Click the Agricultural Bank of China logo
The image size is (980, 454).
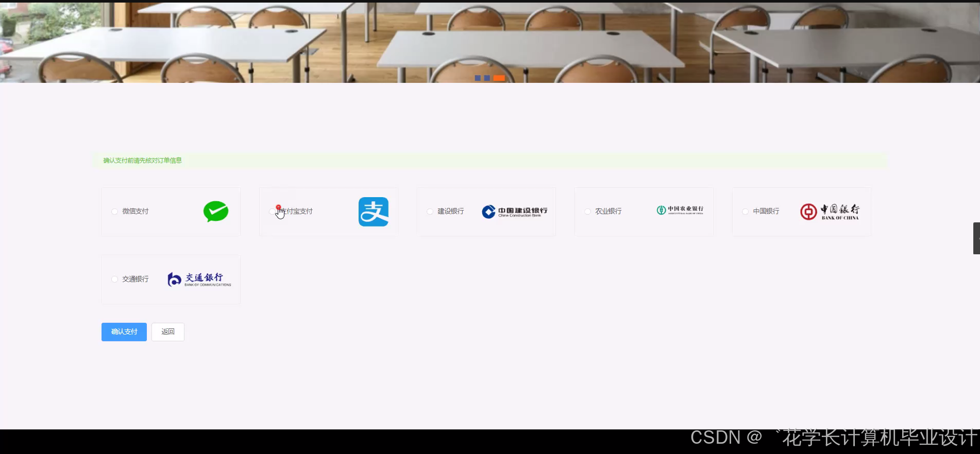pyautogui.click(x=680, y=210)
